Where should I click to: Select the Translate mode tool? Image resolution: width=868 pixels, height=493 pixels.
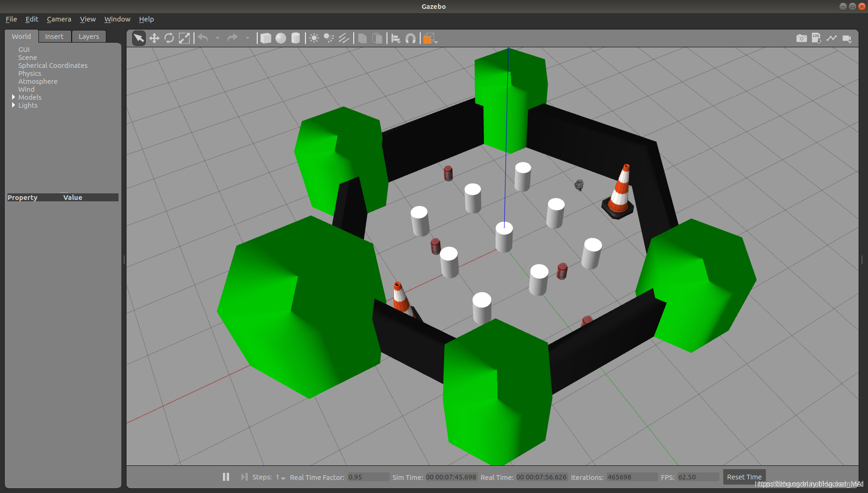click(154, 38)
